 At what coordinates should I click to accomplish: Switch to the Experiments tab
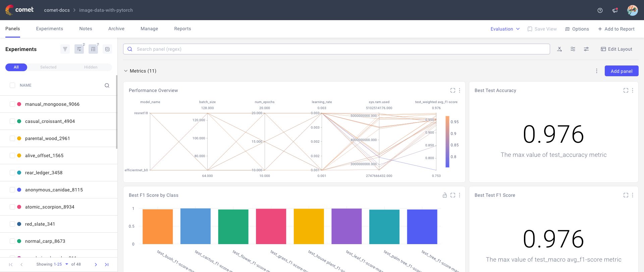(50, 29)
